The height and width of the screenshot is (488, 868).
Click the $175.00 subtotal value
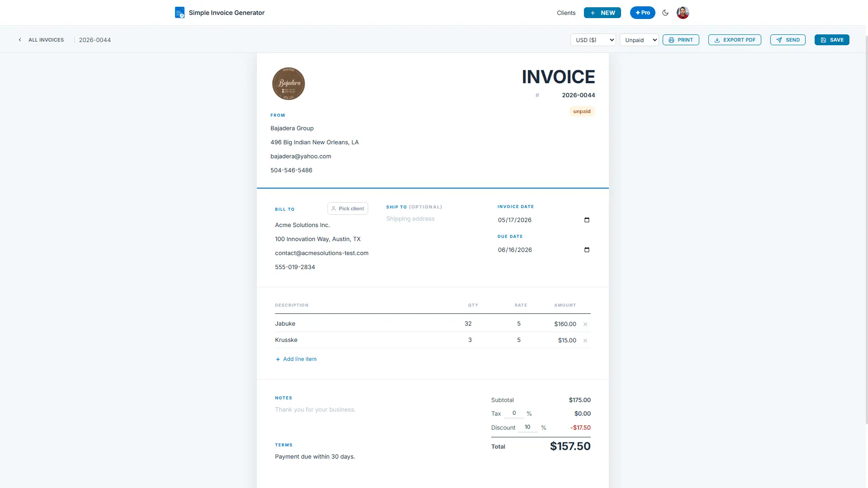(579, 400)
